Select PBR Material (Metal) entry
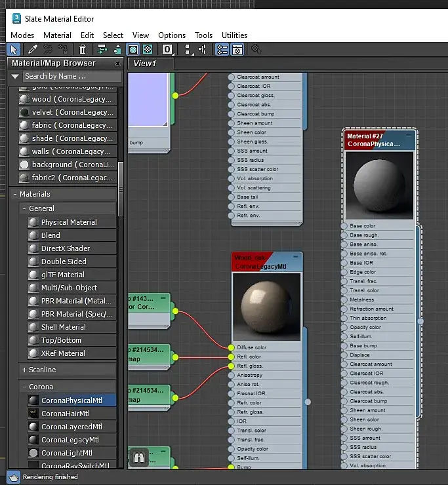 (71, 301)
